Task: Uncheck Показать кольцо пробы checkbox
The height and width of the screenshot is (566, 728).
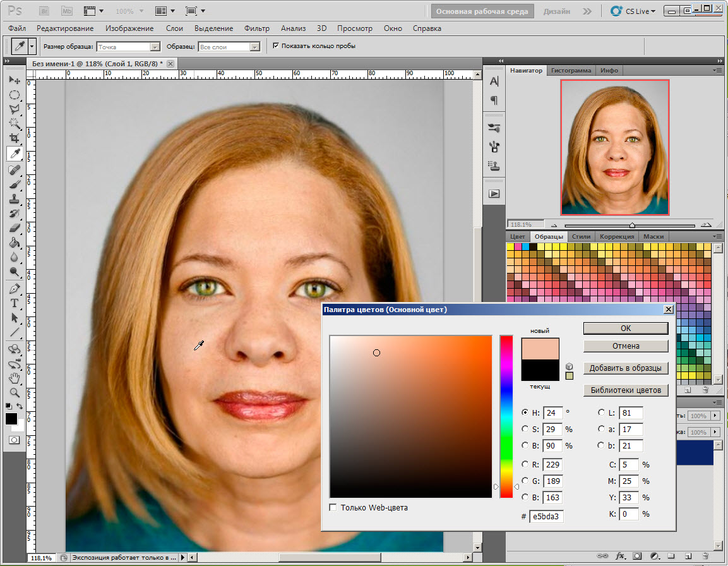Action: 276,45
